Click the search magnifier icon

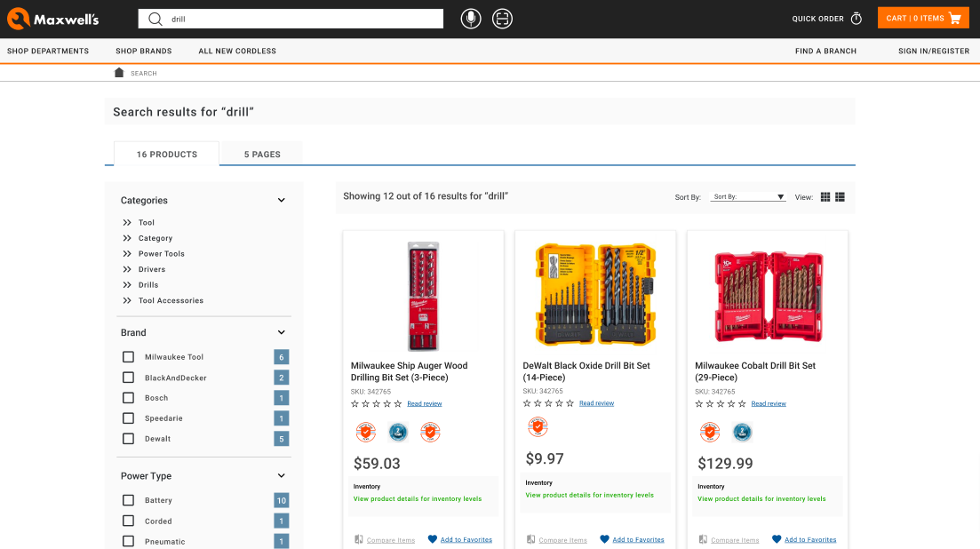[x=155, y=19]
